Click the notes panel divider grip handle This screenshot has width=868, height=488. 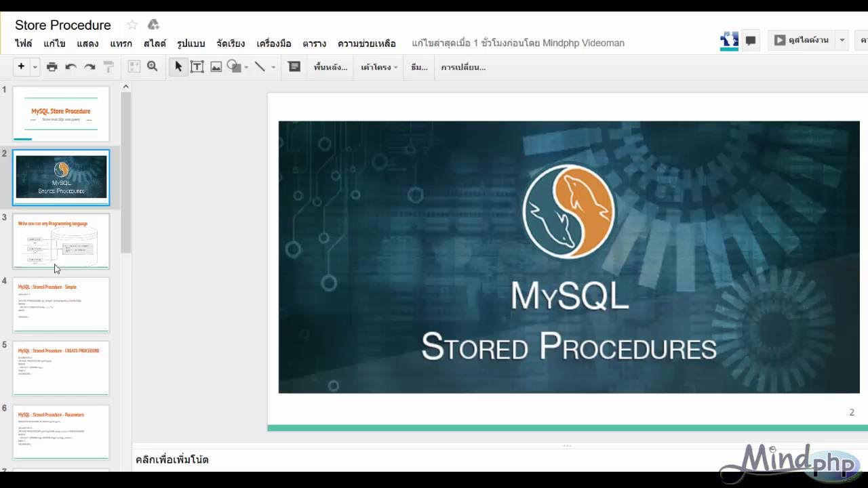567,445
